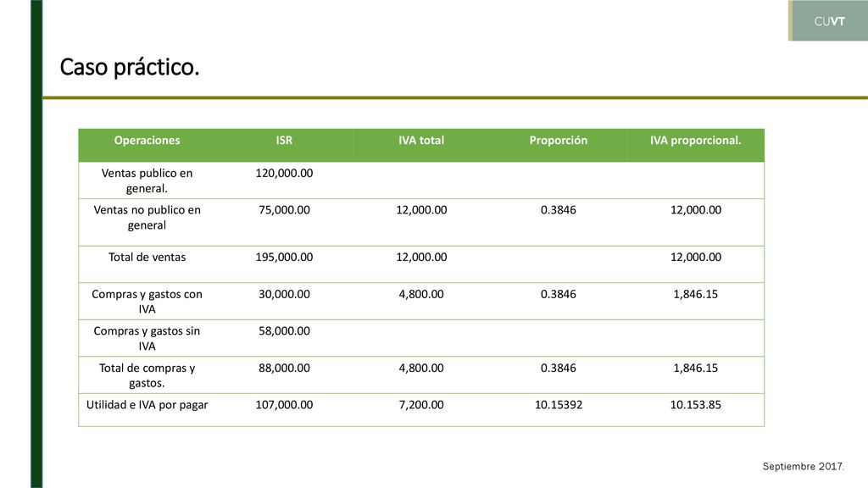The height and width of the screenshot is (488, 868).
Task: Select the 1,846.15 value in Compras con IVA row
Action: pos(695,294)
